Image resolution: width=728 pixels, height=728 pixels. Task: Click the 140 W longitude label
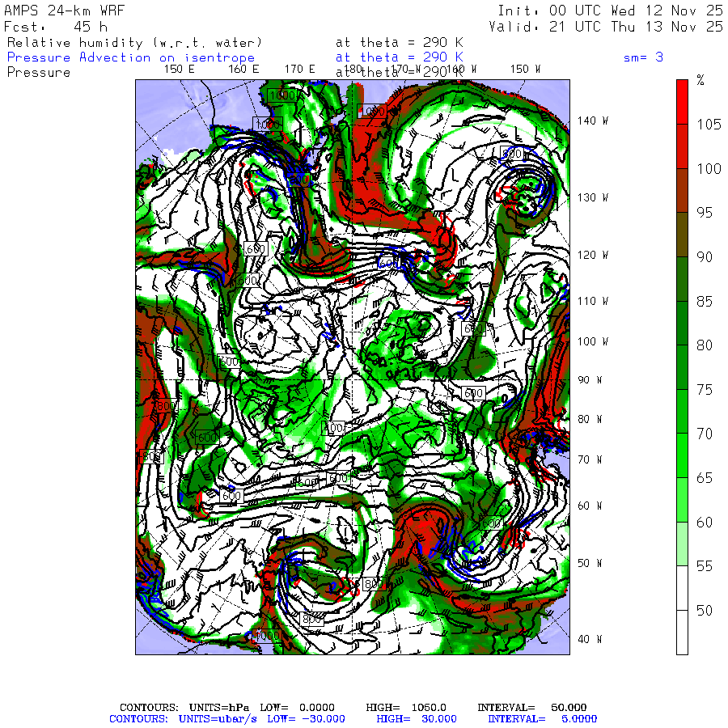[592, 121]
